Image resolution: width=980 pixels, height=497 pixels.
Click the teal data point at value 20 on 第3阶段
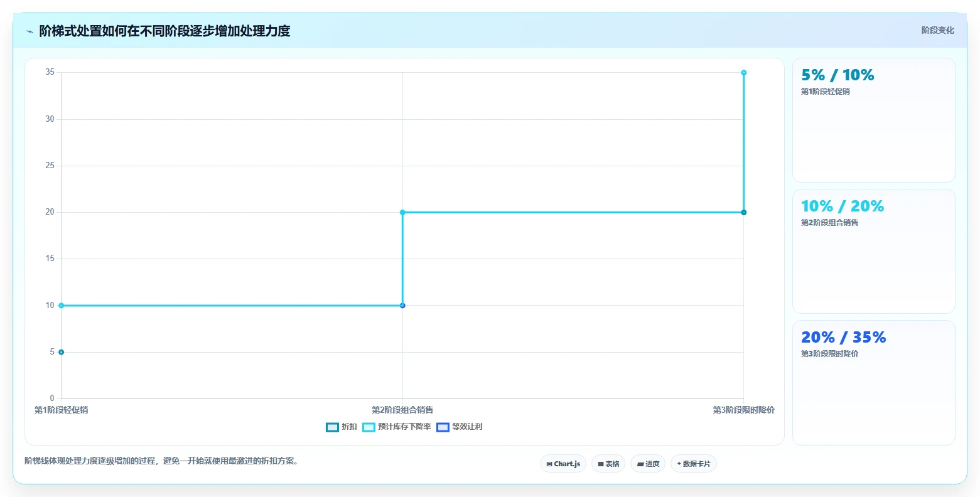click(744, 212)
